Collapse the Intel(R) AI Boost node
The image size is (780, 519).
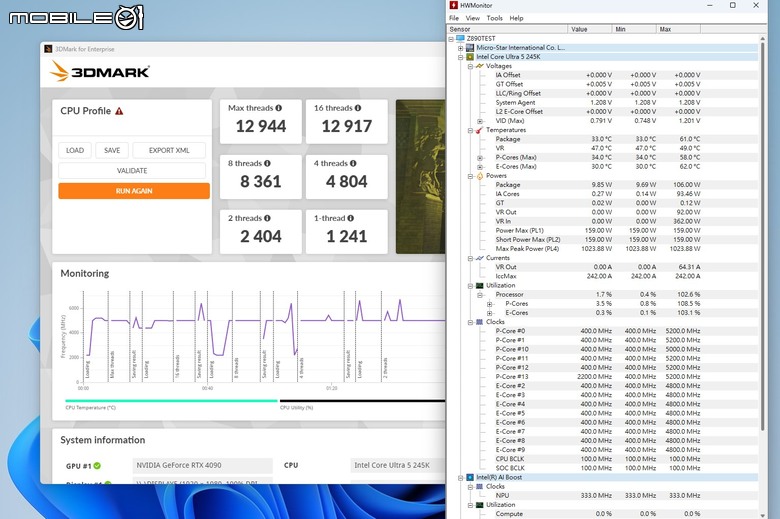(461, 477)
